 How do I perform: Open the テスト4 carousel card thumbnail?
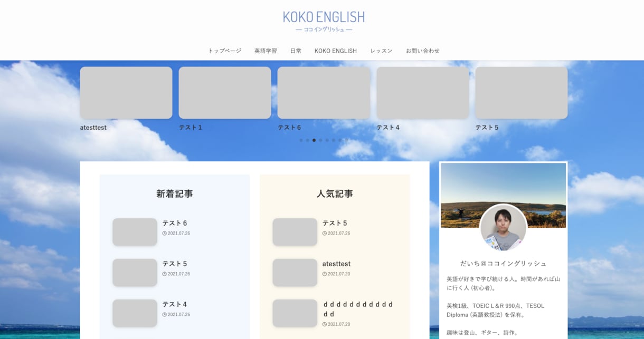[422, 93]
